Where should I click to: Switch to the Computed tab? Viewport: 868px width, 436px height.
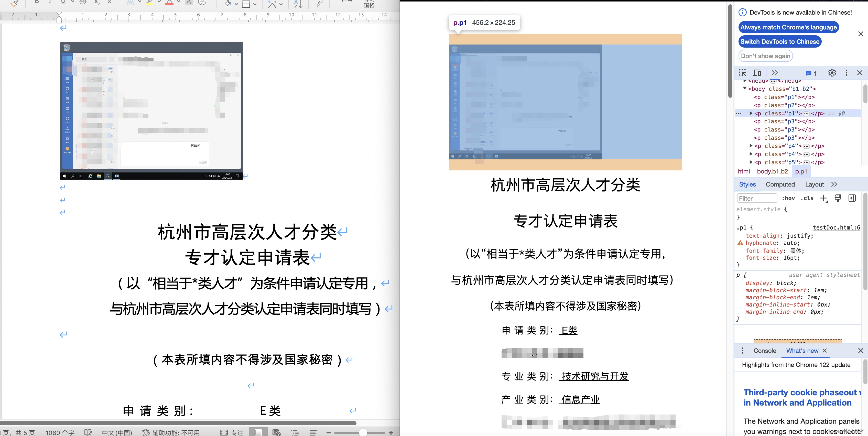tap(780, 184)
